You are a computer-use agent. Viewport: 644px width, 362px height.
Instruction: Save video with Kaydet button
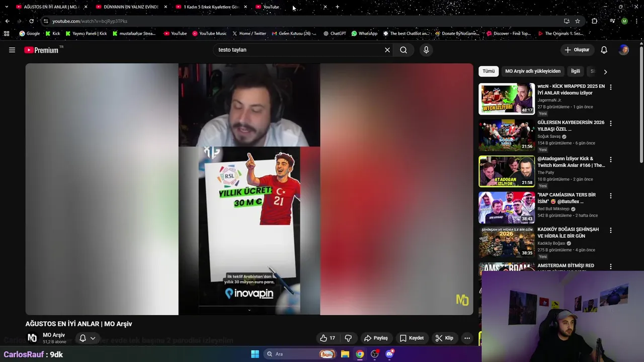coord(412,338)
